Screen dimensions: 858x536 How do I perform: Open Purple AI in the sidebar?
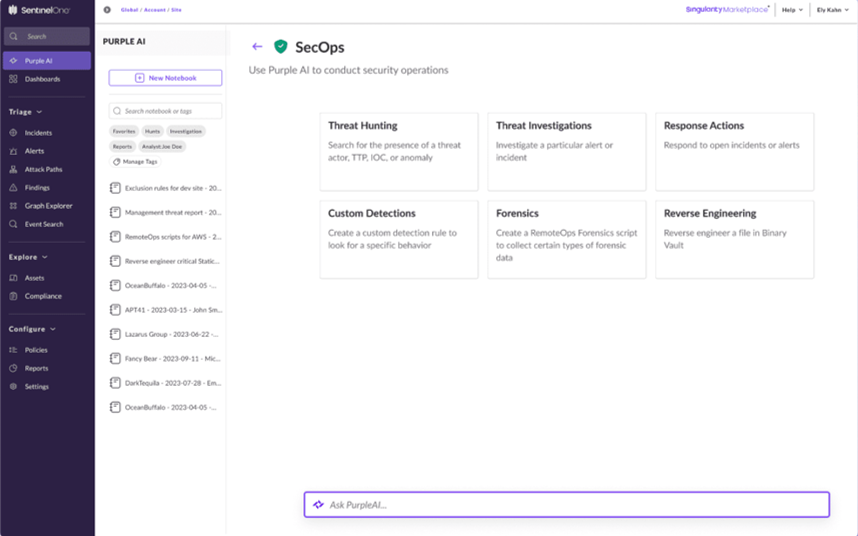[47, 61]
